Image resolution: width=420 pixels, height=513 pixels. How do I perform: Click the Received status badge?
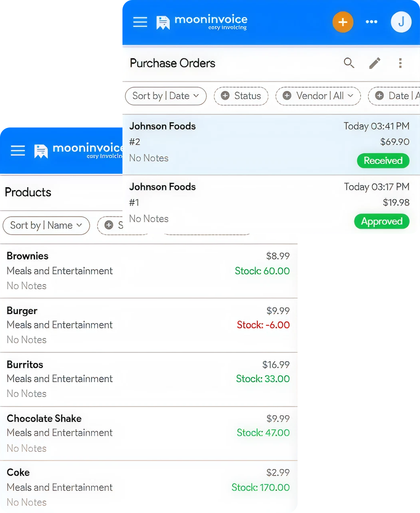click(x=383, y=161)
